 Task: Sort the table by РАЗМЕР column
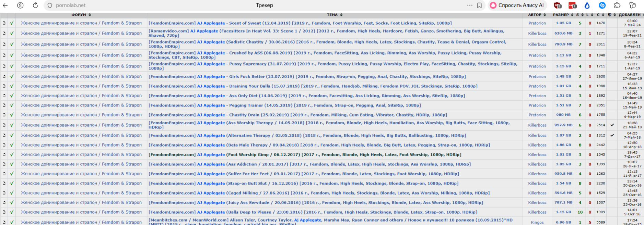(x=563, y=15)
